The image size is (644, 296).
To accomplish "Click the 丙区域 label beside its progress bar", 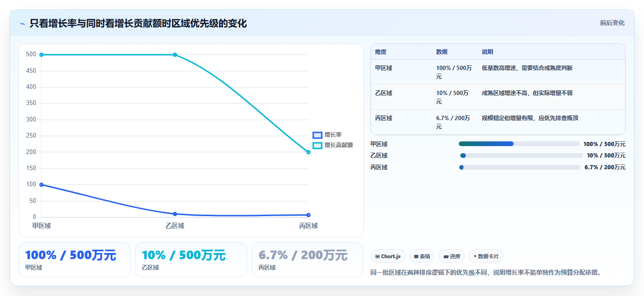I will [x=379, y=167].
